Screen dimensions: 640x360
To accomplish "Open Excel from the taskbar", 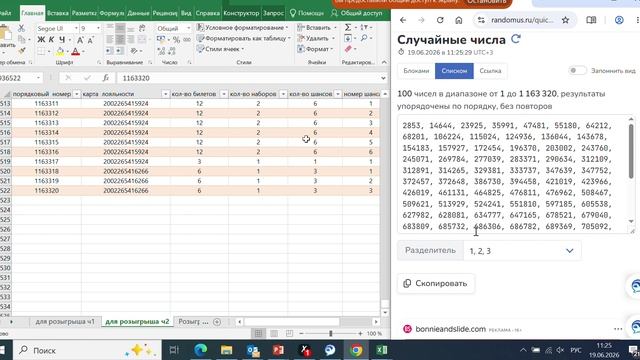I will tap(382, 350).
